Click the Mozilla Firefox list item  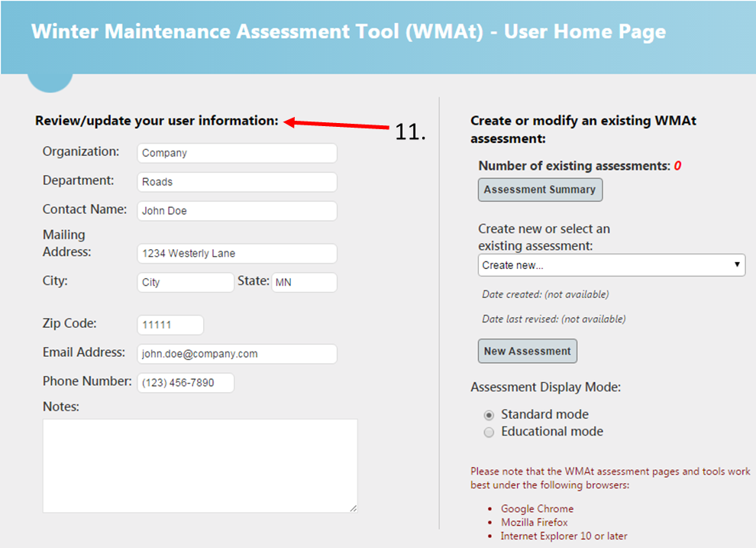[535, 523]
